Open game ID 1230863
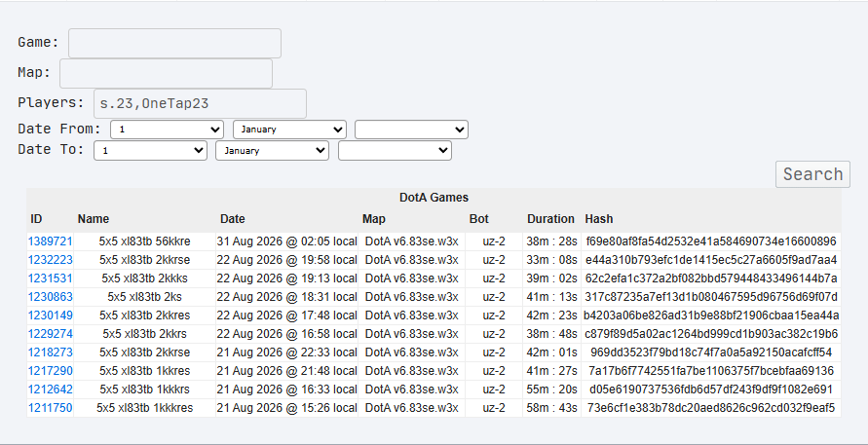This screenshot has height=445, width=868. (x=51, y=297)
